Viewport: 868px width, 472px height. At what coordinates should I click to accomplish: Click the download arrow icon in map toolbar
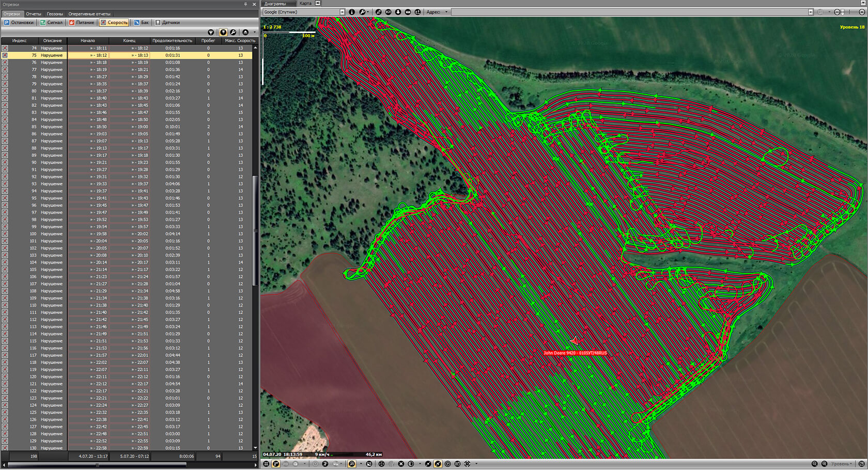pos(398,12)
